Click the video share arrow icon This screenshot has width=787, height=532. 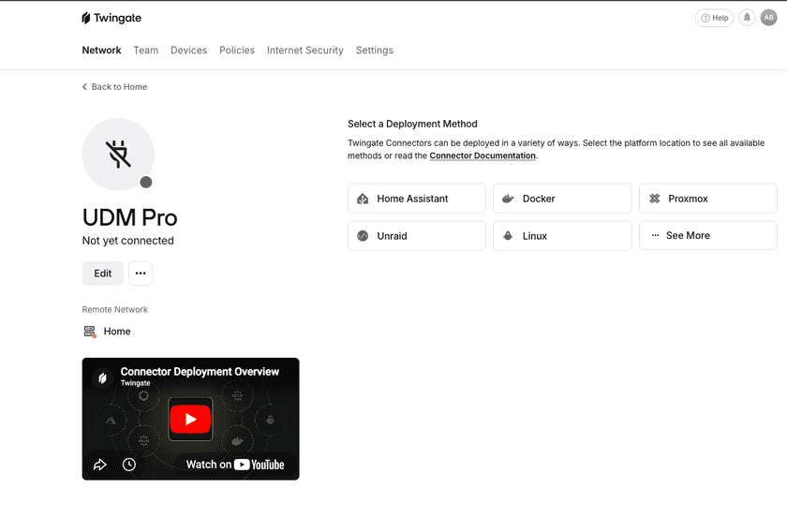(100, 465)
